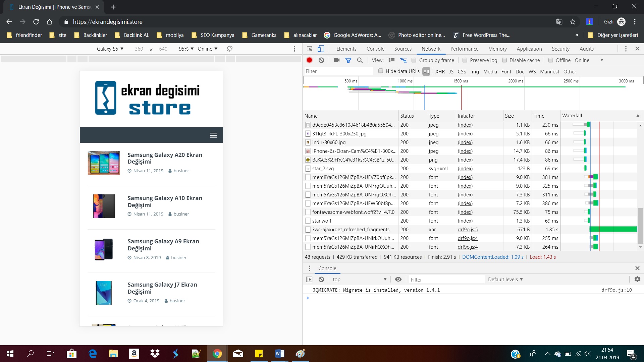644x362 pixels.
Task: Toggle capture screenshots camera icon
Action: pos(337,60)
